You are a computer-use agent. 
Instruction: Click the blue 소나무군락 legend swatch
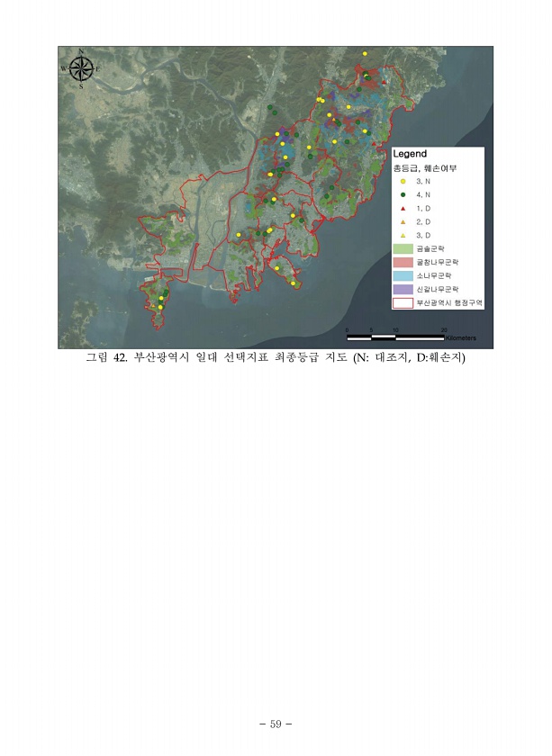pos(403,275)
